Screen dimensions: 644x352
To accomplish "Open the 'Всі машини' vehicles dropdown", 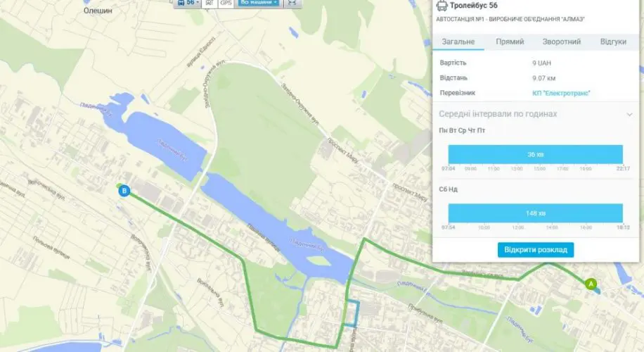I will (259, 3).
